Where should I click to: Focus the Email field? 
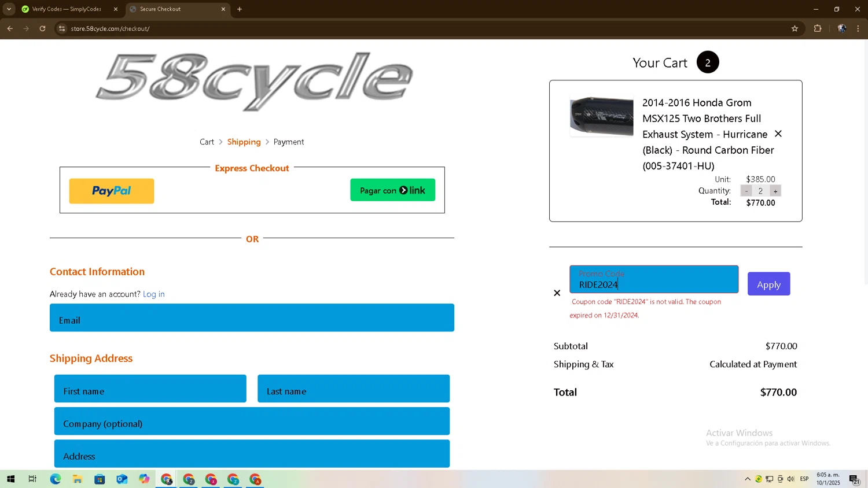pos(252,317)
